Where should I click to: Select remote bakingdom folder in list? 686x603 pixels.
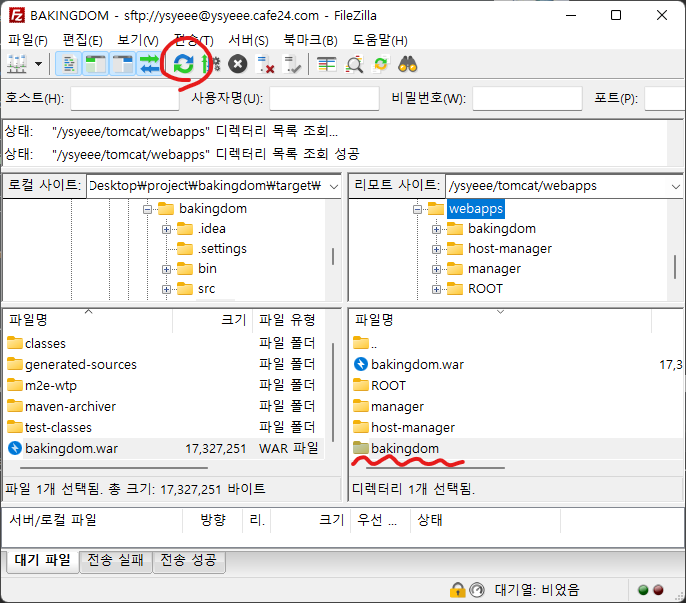tap(405, 449)
